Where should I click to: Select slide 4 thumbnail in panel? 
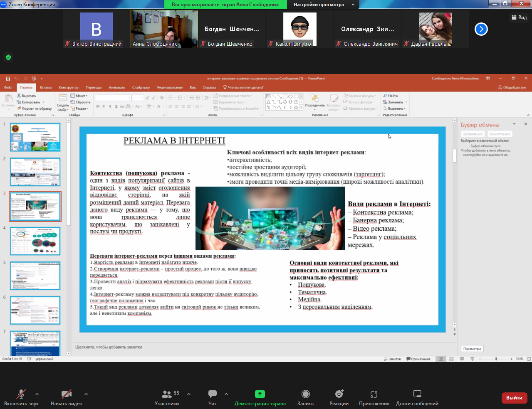pos(35,241)
